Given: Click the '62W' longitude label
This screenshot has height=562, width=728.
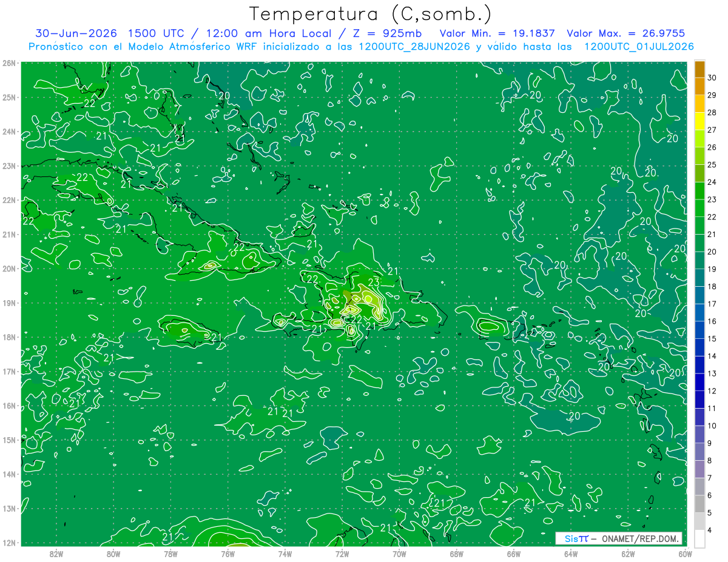Looking at the screenshot, I should point(628,554).
